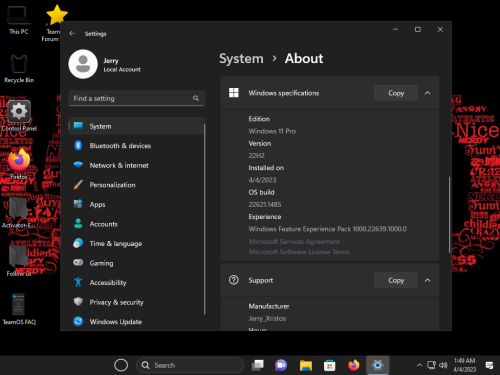Open the taskbar clock and date
Image resolution: width=500 pixels, height=375 pixels.
point(464,365)
